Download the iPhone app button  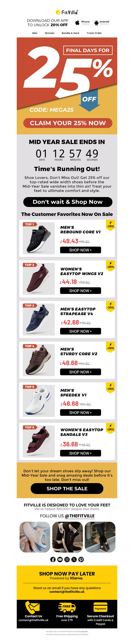pos(82,23)
